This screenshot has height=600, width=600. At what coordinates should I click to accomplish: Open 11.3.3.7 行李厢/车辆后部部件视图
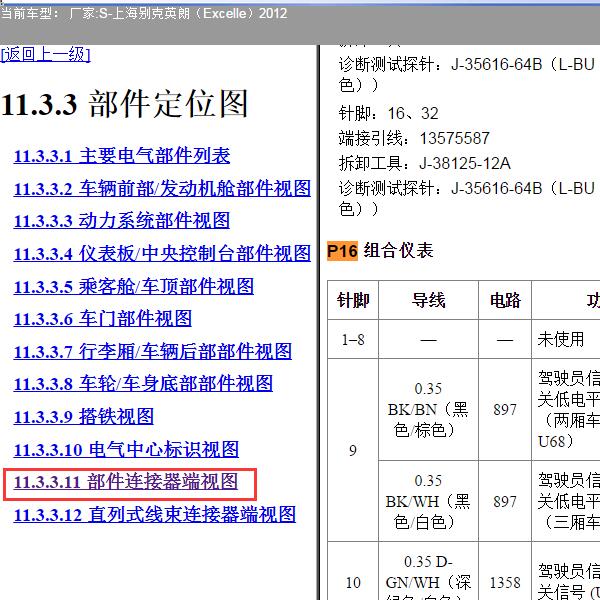pyautogui.click(x=153, y=351)
